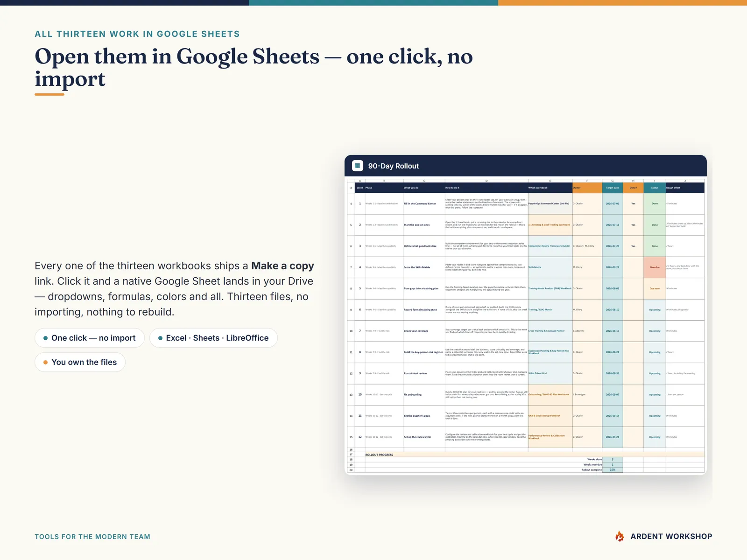Click the '9-Box Talent Grid' cell
Viewport: 747px width, 560px height.
[x=550, y=373]
